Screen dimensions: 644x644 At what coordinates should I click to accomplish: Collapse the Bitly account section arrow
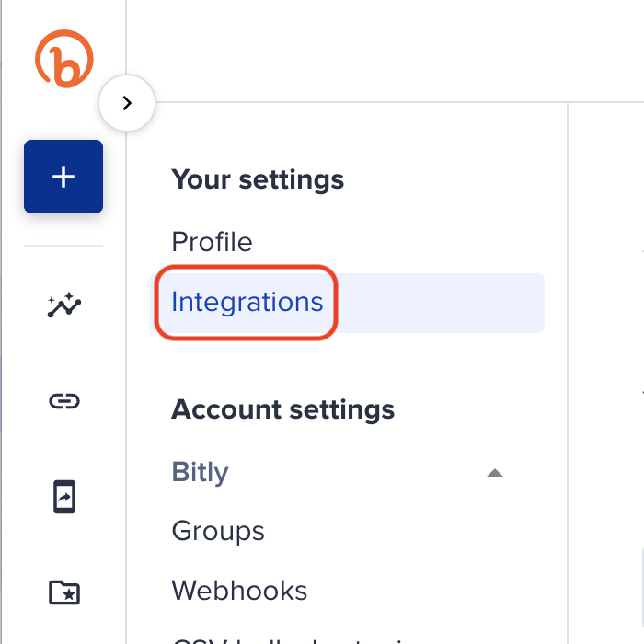[495, 473]
